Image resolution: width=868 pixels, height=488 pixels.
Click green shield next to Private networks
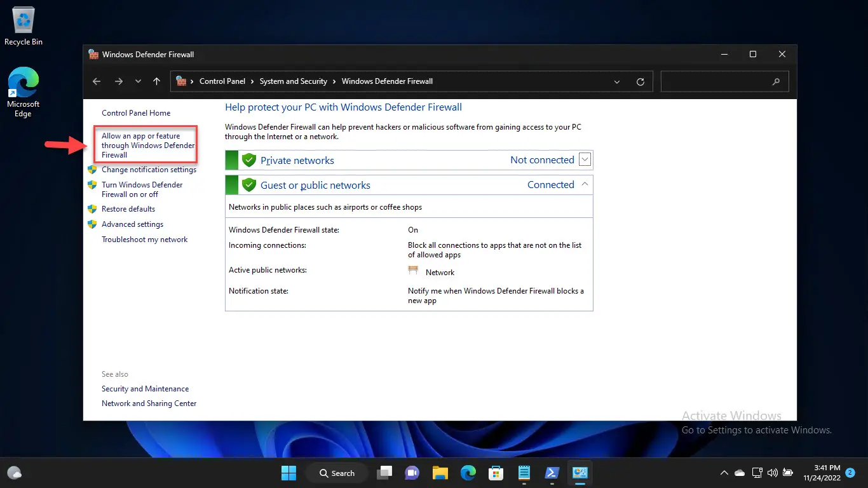(249, 160)
